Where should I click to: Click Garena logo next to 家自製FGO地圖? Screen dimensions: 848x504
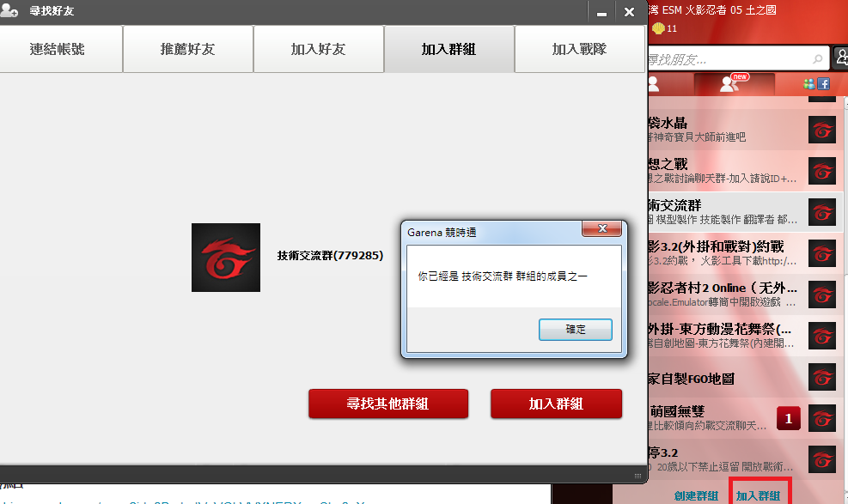click(x=822, y=377)
